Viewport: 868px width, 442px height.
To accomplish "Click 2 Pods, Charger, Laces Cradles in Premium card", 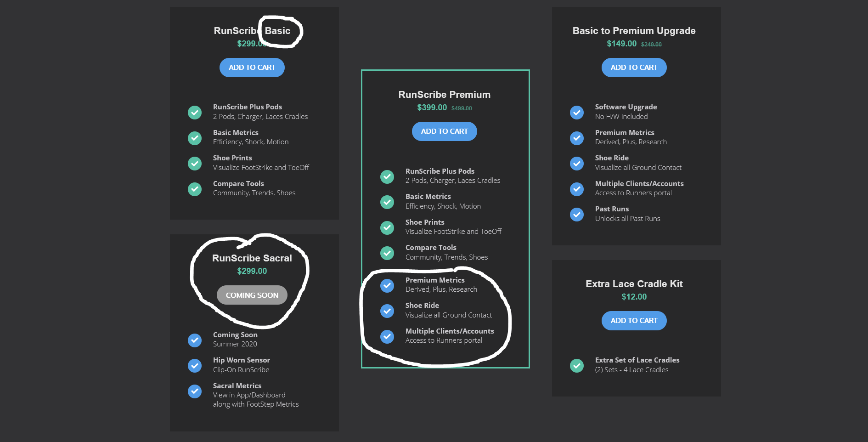I will (x=453, y=181).
